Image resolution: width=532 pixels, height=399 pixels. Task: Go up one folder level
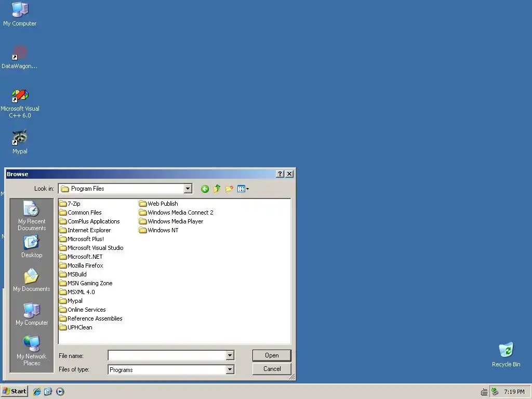tap(217, 189)
